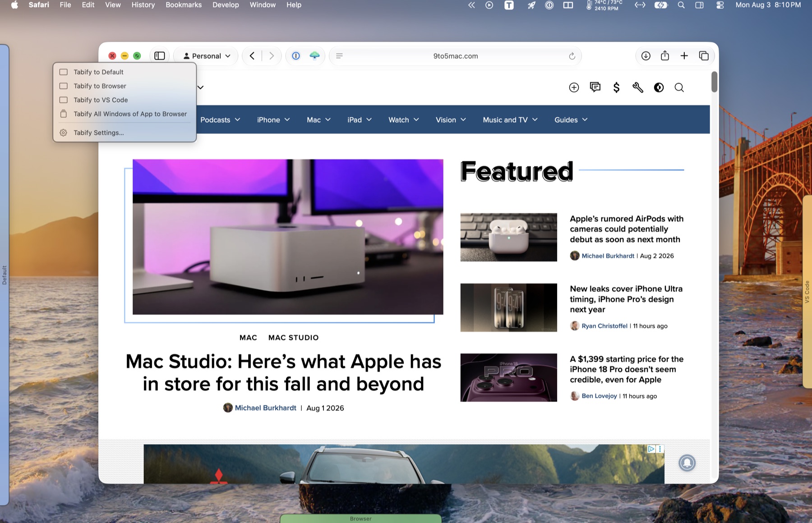
Task: Click the 9to5mac.com address field
Action: coord(455,56)
